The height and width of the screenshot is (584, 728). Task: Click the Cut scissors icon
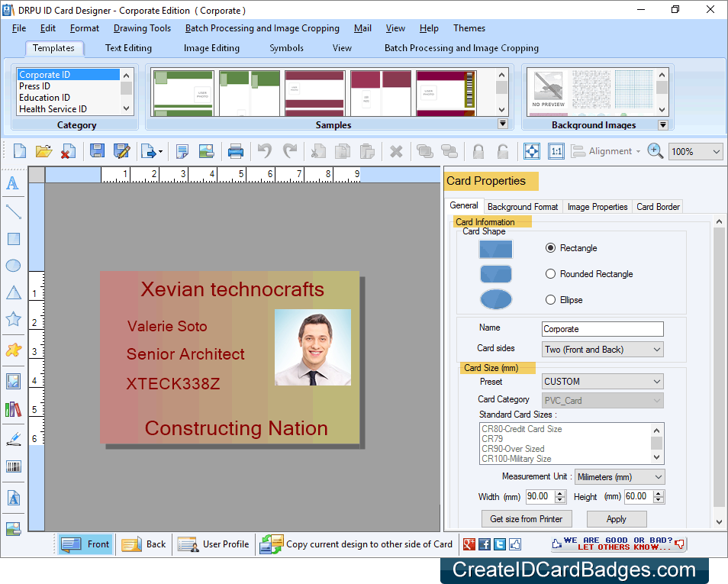[x=318, y=151]
